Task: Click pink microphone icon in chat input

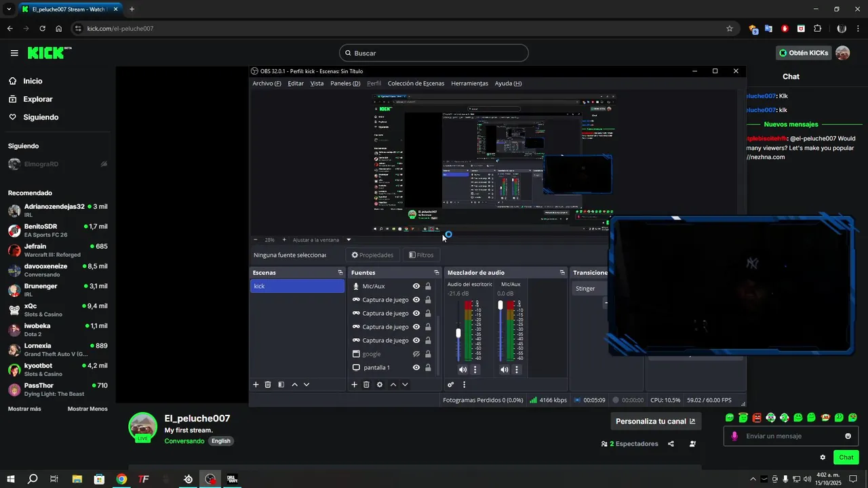Action: 734,436
